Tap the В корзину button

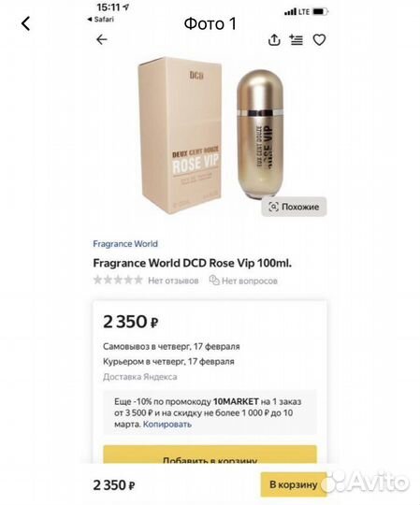(294, 484)
